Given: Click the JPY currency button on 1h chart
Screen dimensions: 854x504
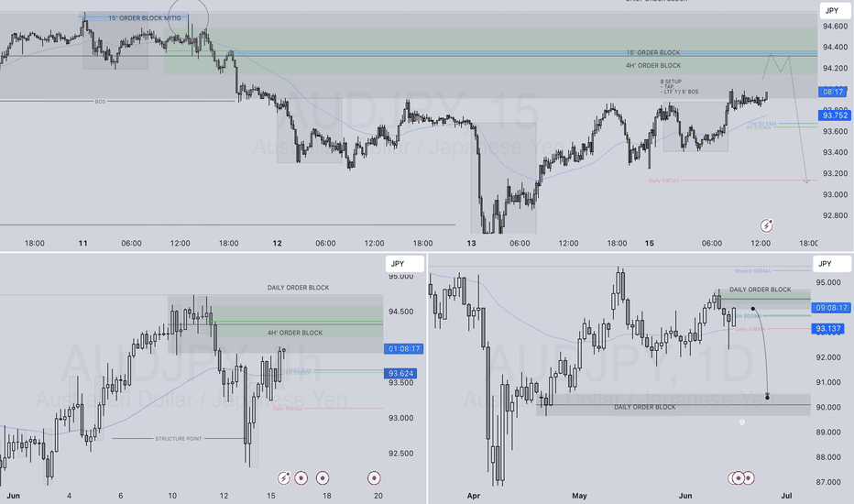Looking at the screenshot, I should 405,264.
